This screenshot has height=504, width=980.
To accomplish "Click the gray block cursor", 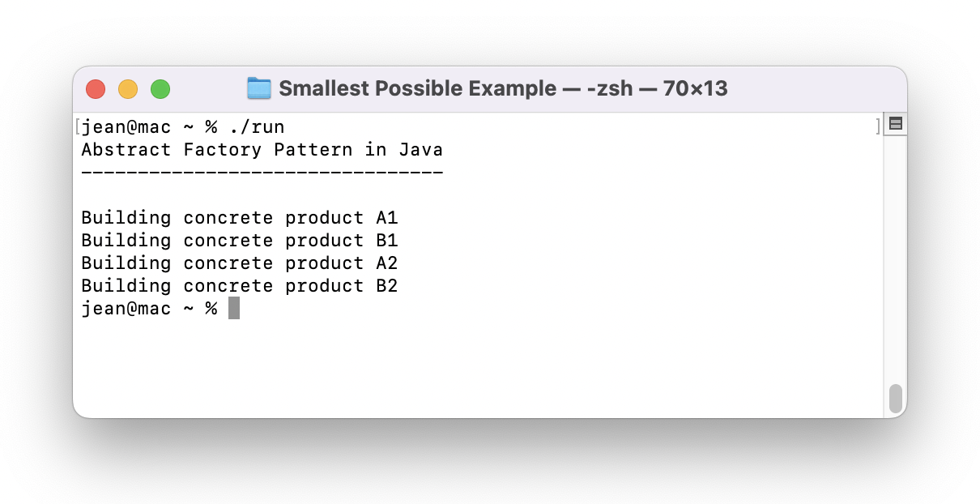I will pos(234,308).
